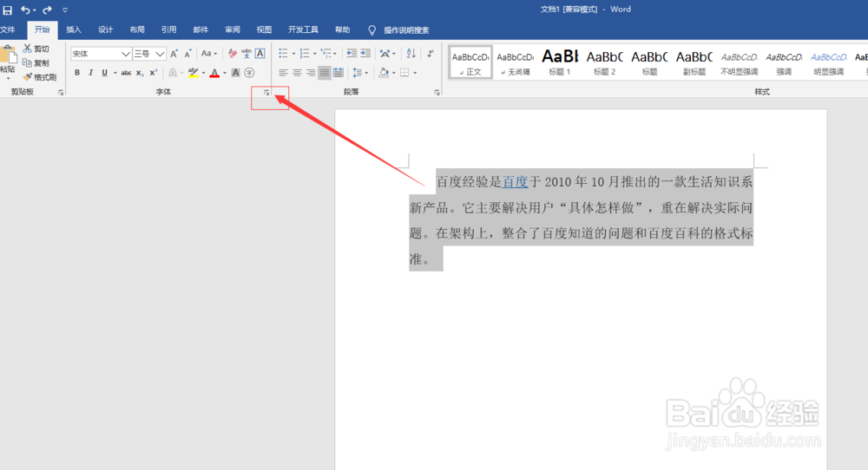
Task: Click the 格式刷 format painter button
Action: pyautogui.click(x=40, y=77)
